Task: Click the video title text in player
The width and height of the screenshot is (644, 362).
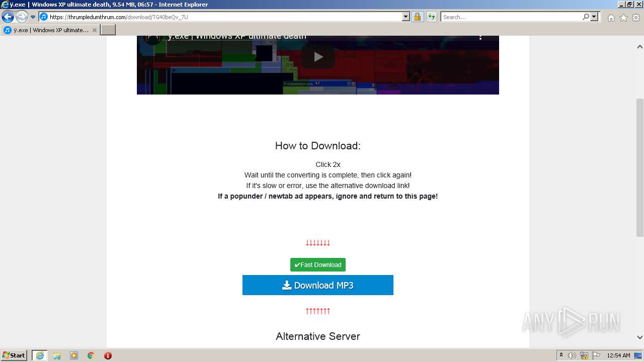Action: [x=237, y=37]
